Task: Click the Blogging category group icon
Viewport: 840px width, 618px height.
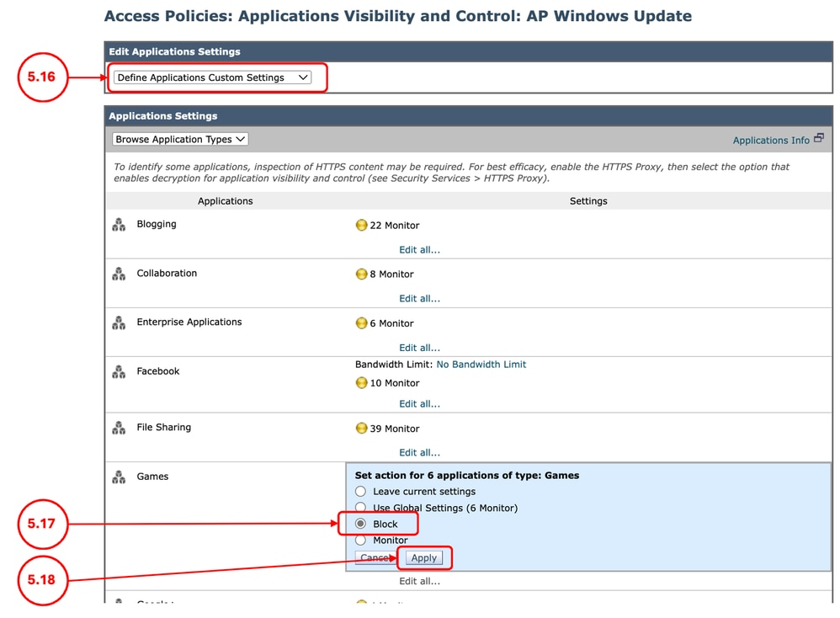Action: coord(118,224)
